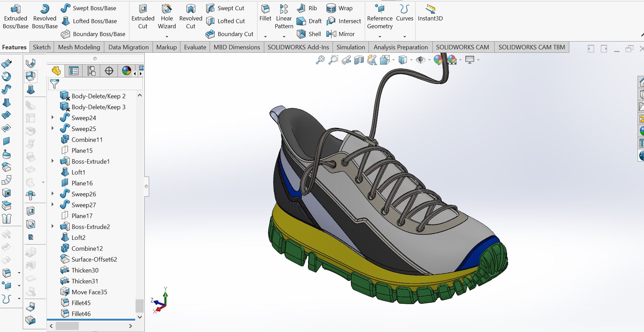
Task: Open the DimXpertManager tab
Action: [x=109, y=71]
